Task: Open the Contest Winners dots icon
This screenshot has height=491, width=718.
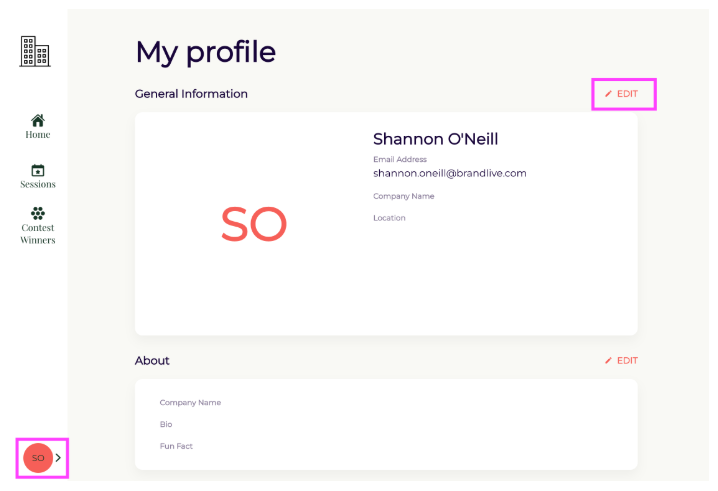Action: pos(38,213)
